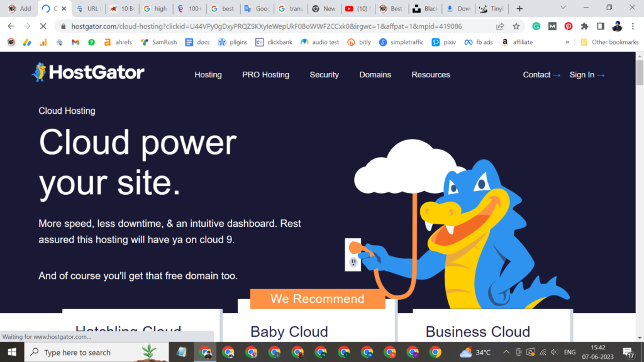Expand the hidden bookmarks overflow chevron
The height and width of the screenshot is (362, 644).
click(567, 42)
